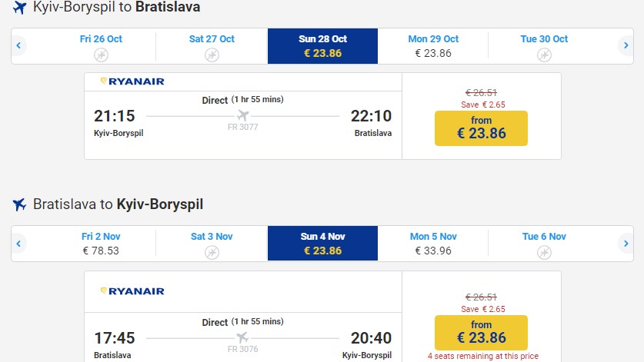Click the no-flight icon under Sat 3 Nov

pyautogui.click(x=212, y=251)
